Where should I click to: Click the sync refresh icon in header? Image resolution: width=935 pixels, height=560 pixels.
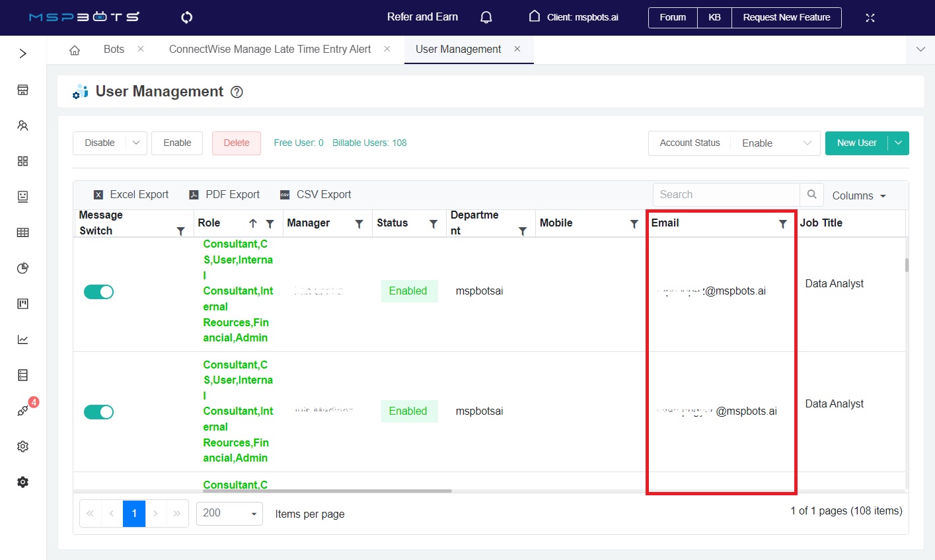coord(187,17)
